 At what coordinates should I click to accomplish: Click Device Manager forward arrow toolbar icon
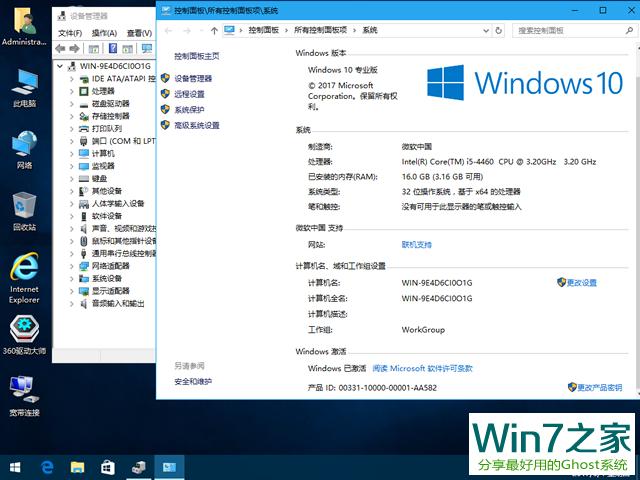(74, 49)
